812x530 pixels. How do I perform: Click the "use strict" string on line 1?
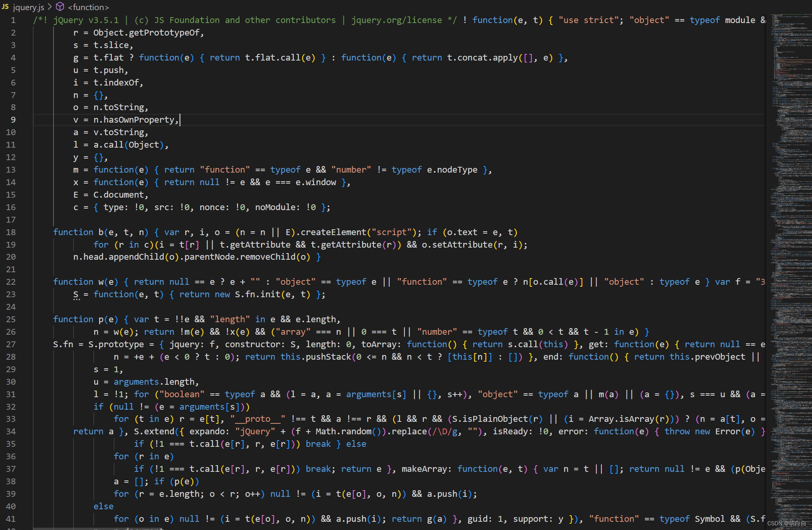588,20
